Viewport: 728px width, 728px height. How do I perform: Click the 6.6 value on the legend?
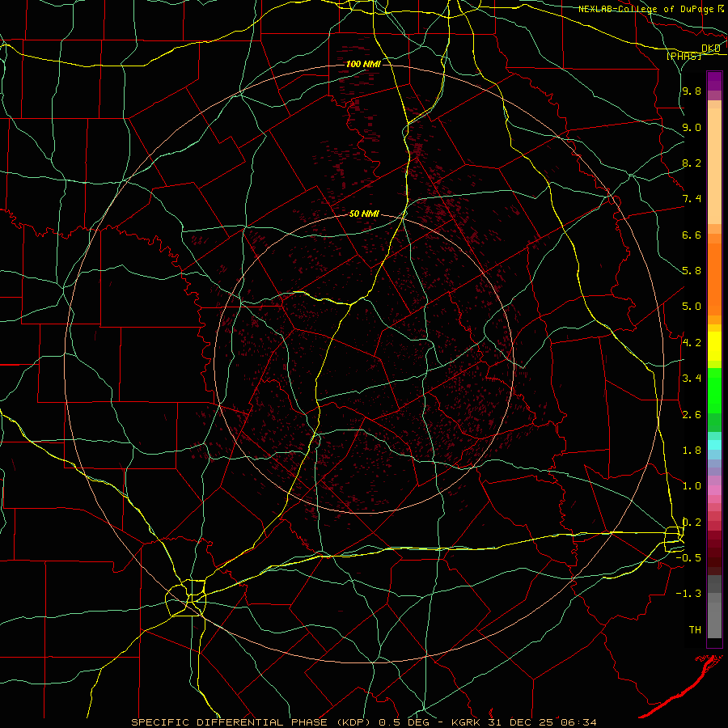[692, 235]
